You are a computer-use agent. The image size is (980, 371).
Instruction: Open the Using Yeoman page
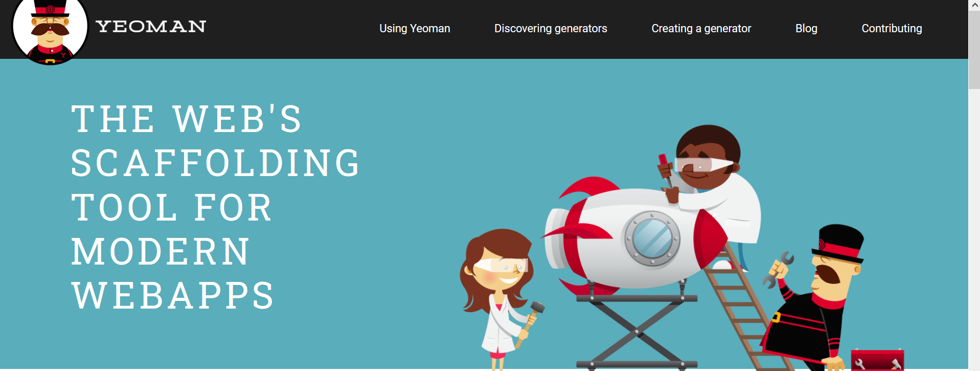(x=415, y=29)
